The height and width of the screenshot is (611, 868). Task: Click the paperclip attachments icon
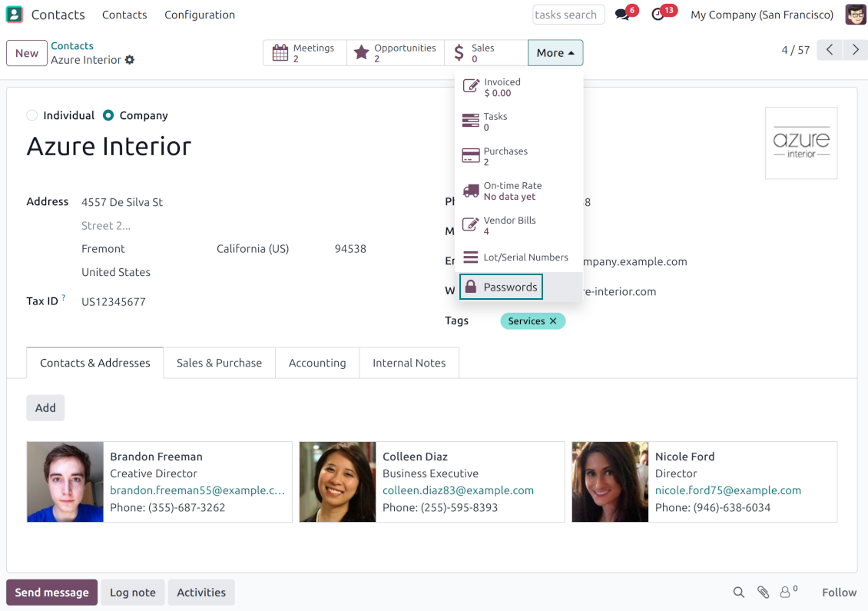click(x=763, y=593)
